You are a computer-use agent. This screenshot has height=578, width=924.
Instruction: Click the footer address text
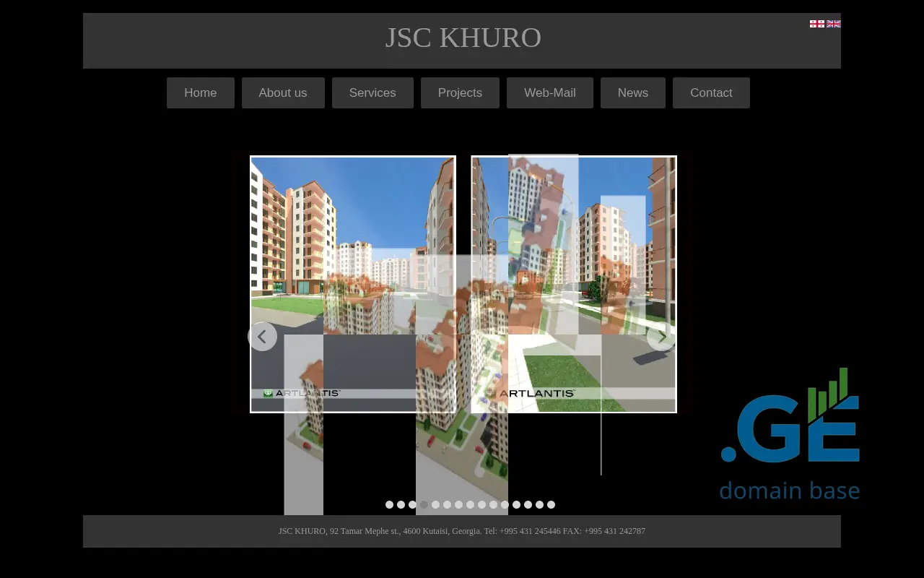tap(462, 531)
